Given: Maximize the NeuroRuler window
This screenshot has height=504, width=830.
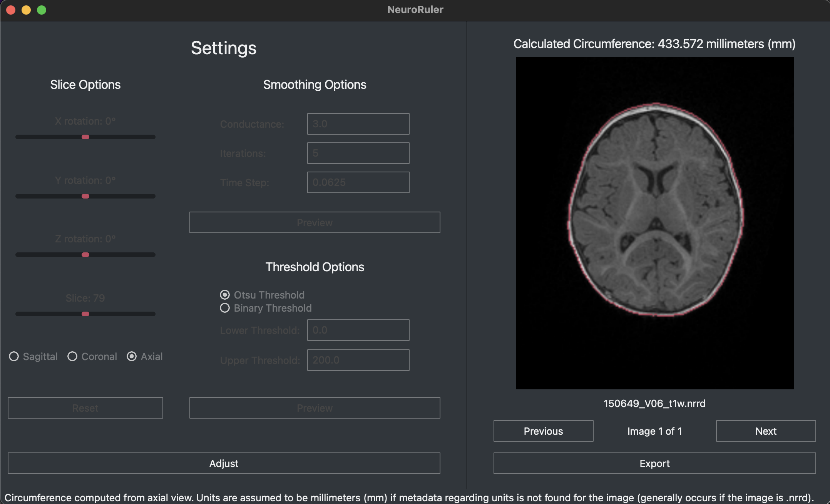Looking at the screenshot, I should tap(42, 10).
